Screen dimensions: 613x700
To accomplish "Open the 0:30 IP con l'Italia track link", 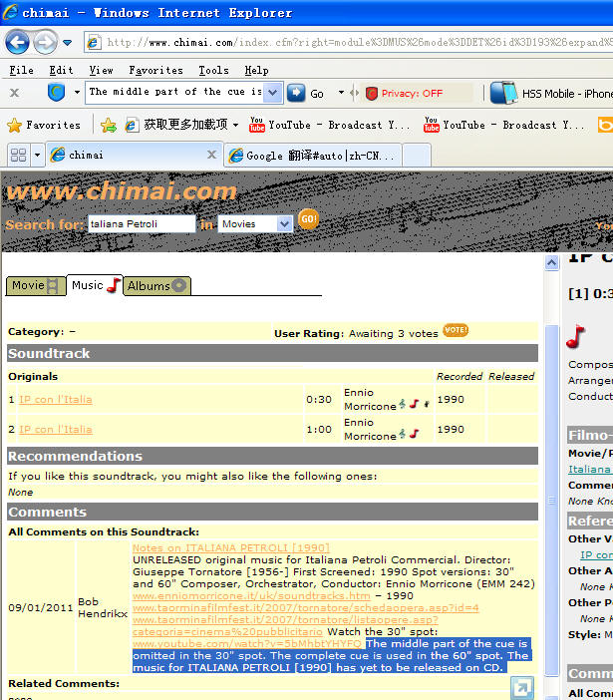I will tap(56, 400).
